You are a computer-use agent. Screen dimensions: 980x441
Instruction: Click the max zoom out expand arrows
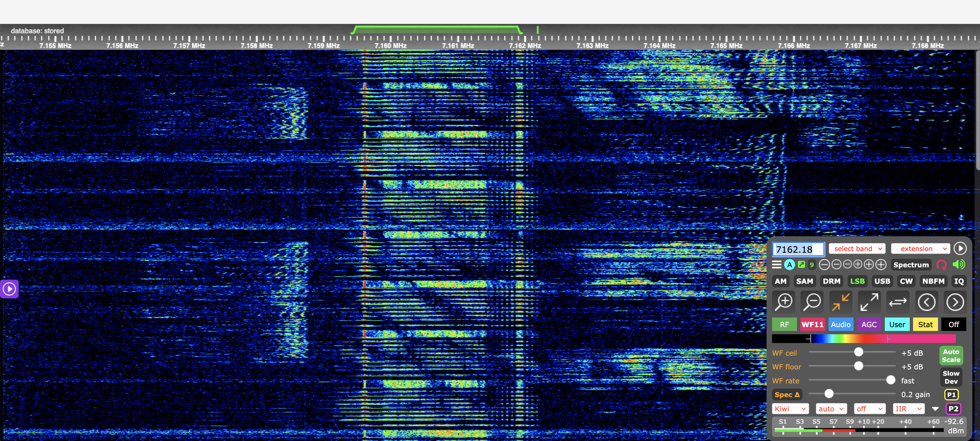coord(869,302)
